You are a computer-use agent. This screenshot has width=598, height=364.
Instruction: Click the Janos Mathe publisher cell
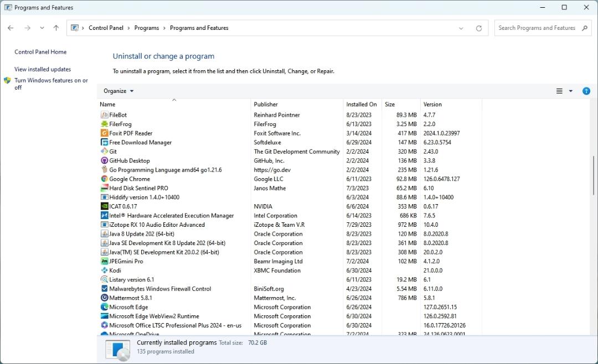(270, 188)
